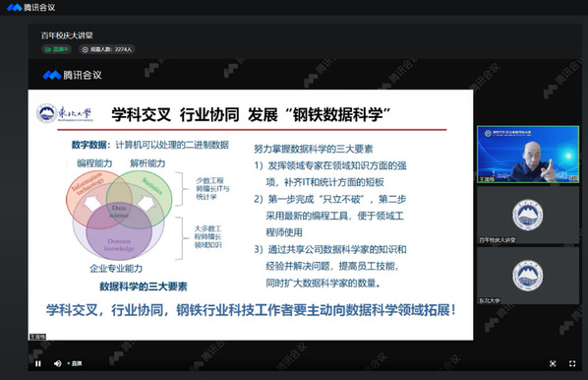588x380 pixels.
Task: Click the green 直播中 live status badge
Action: coord(56,49)
